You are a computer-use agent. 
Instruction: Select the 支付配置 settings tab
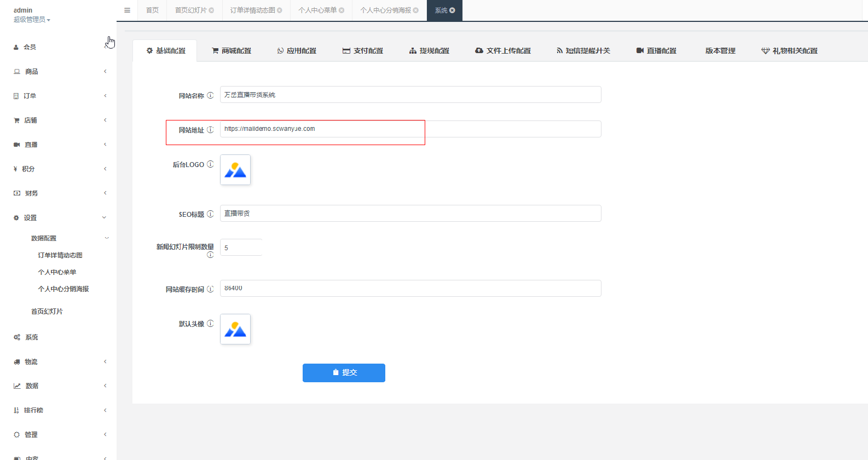click(363, 51)
